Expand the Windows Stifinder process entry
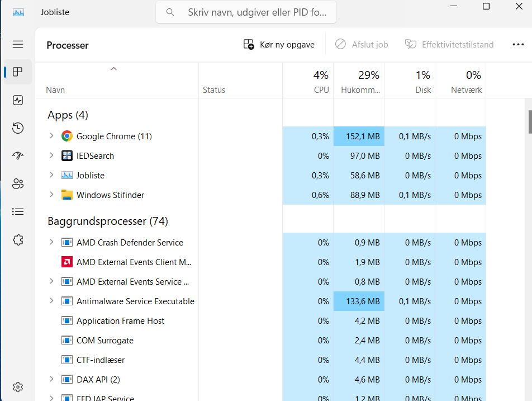Screen dimensions: 532x401 pos(51,195)
